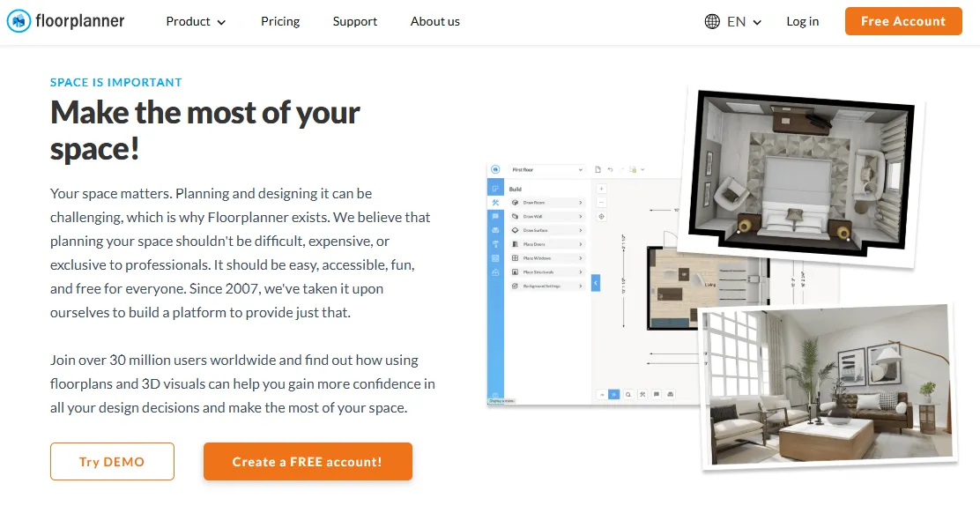Open the EN language dropdown

[x=744, y=21]
